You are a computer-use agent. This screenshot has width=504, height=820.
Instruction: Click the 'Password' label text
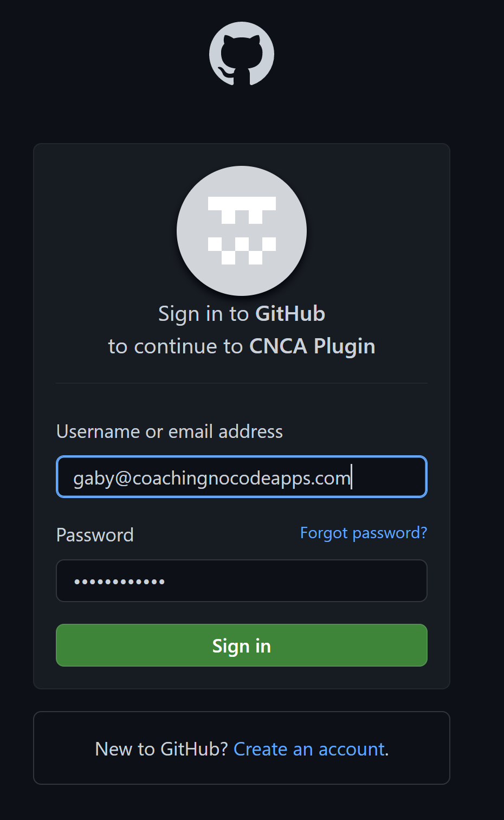[95, 535]
